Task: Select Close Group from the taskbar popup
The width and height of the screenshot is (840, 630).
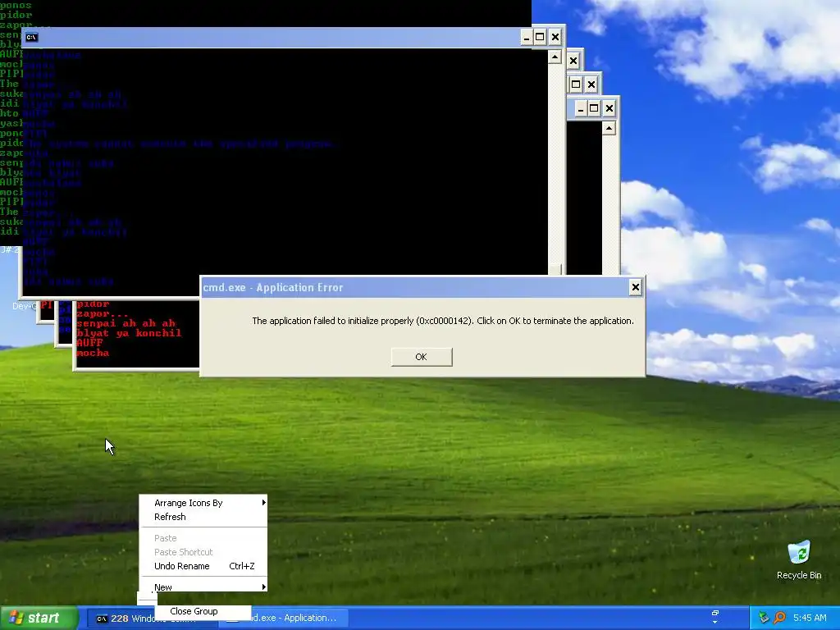Action: pyautogui.click(x=203, y=611)
